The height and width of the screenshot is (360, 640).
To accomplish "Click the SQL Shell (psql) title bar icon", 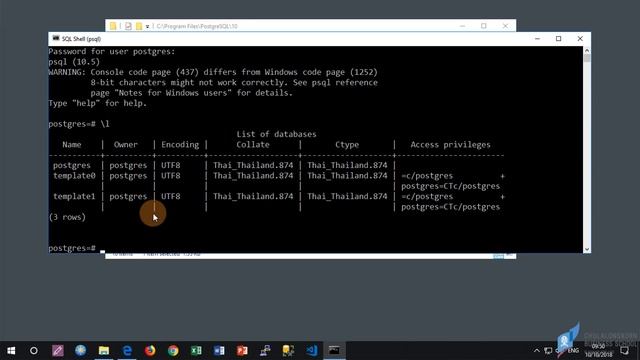I will (x=56, y=38).
